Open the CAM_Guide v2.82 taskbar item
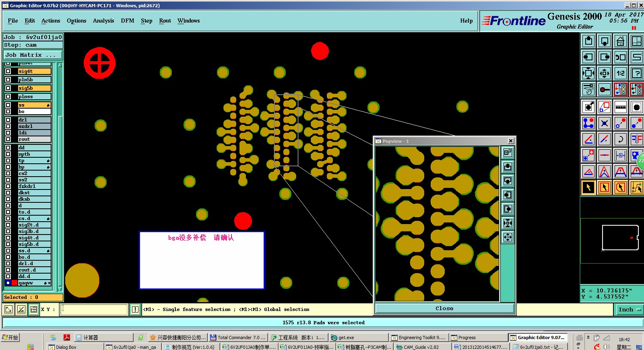Screen dimensions: 644x350 423,347
